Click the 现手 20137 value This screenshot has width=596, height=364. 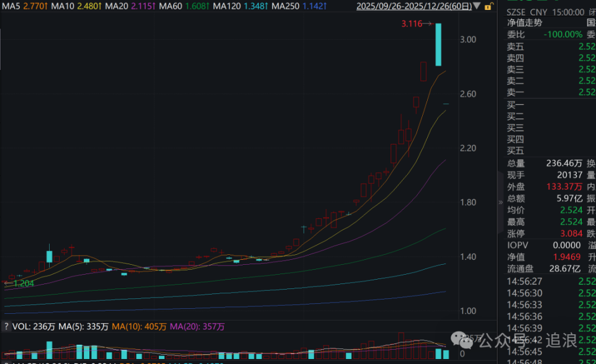tap(570, 175)
